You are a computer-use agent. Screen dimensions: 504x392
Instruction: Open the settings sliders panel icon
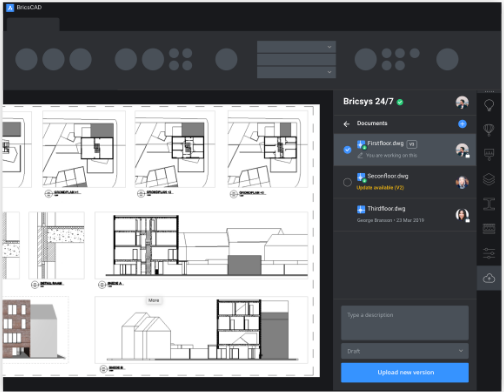tap(489, 253)
